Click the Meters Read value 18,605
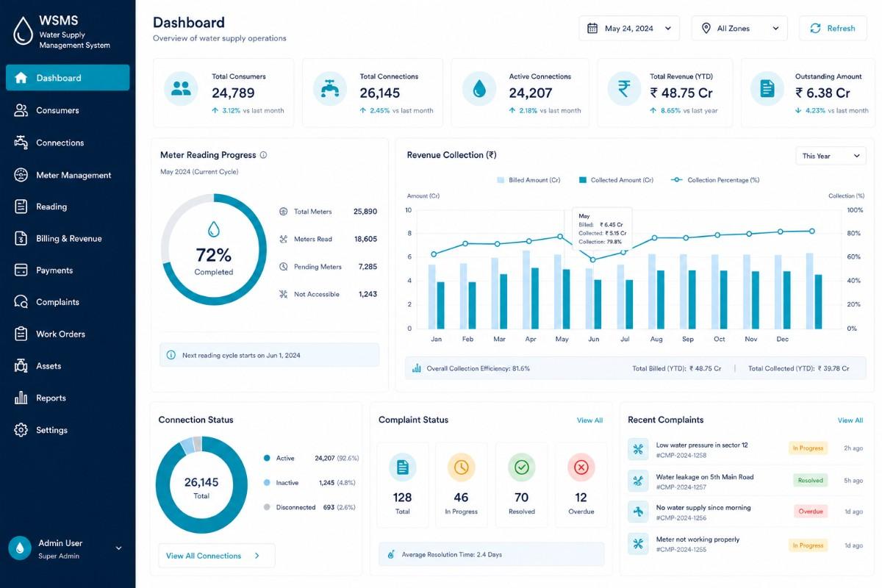The height and width of the screenshot is (588, 882). pos(365,239)
